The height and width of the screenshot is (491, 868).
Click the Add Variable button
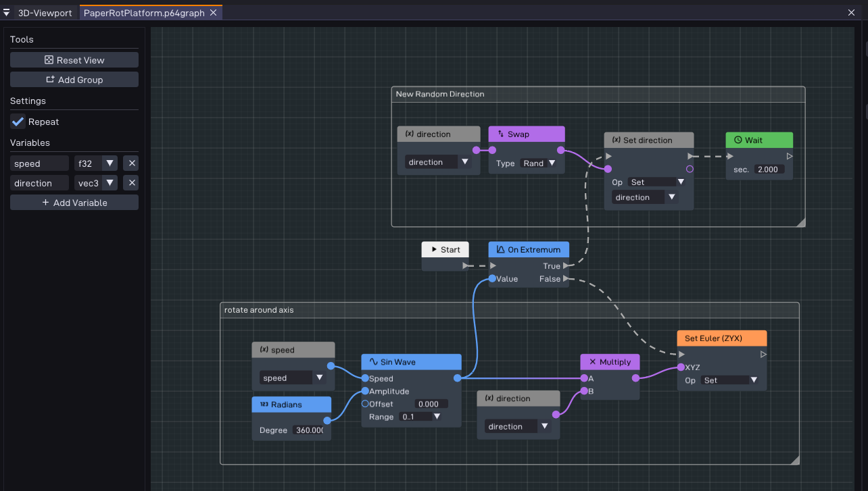pos(74,203)
